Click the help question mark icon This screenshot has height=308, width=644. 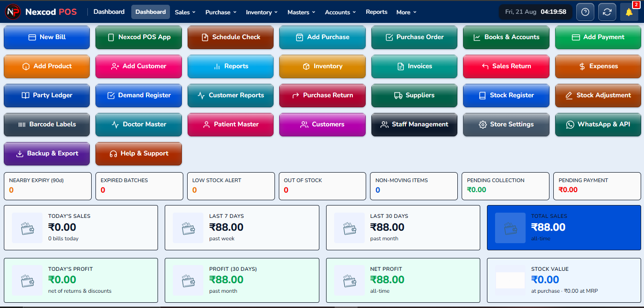tap(585, 12)
